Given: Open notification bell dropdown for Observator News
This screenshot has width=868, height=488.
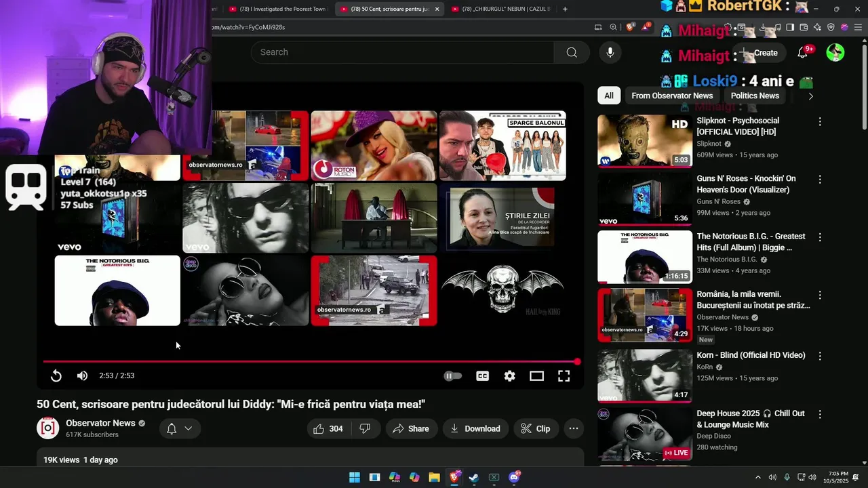Looking at the screenshot, I should pyautogui.click(x=180, y=428).
